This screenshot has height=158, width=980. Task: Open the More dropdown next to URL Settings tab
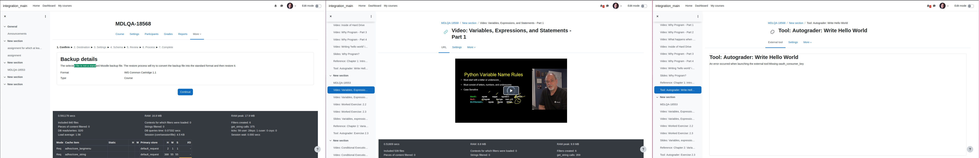point(471,47)
